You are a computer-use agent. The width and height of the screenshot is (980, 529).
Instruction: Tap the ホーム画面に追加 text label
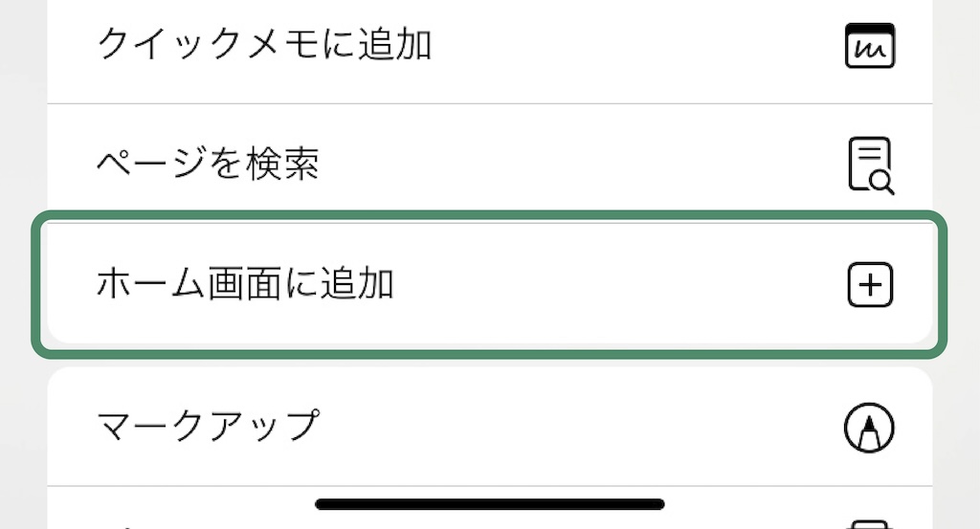(x=245, y=285)
